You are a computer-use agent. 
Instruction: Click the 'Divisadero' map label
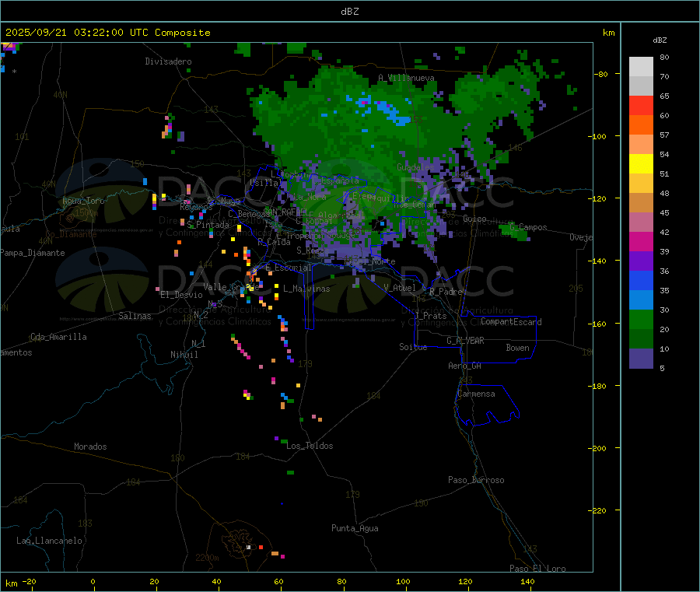coord(168,61)
